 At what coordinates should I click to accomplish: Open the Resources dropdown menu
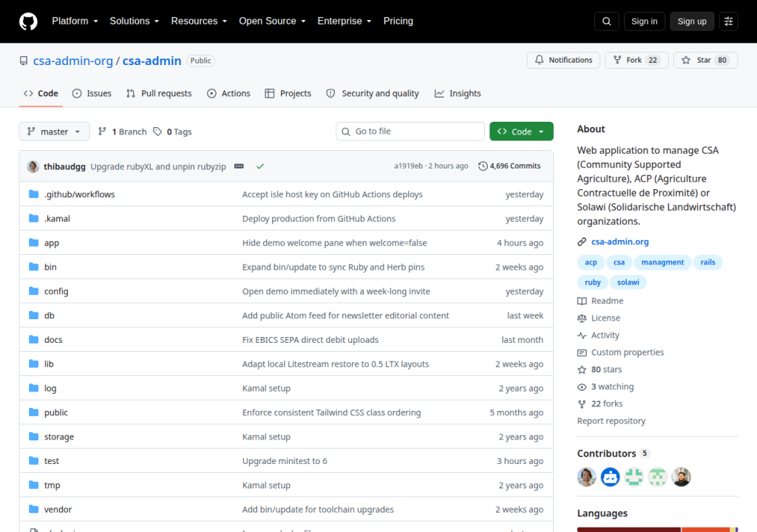[199, 21]
